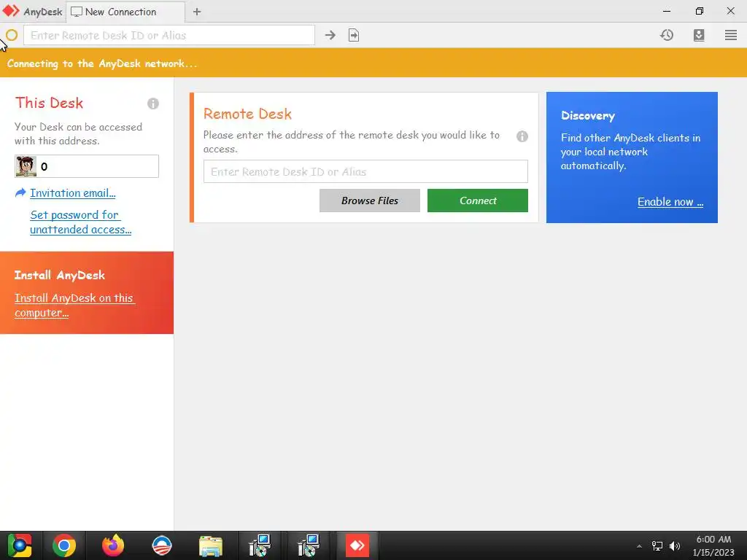Click the connect arrow next to address bar

pos(330,35)
